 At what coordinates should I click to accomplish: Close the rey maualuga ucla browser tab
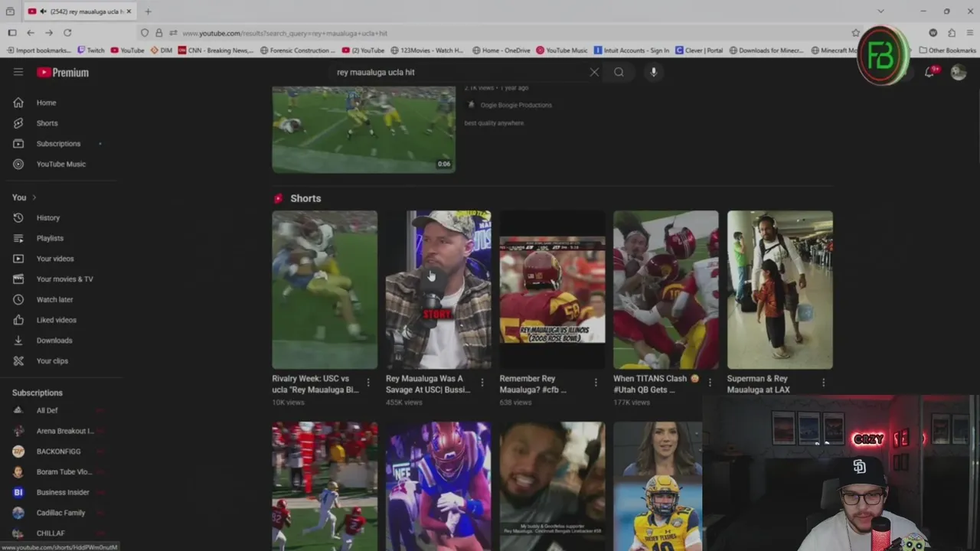129,11
